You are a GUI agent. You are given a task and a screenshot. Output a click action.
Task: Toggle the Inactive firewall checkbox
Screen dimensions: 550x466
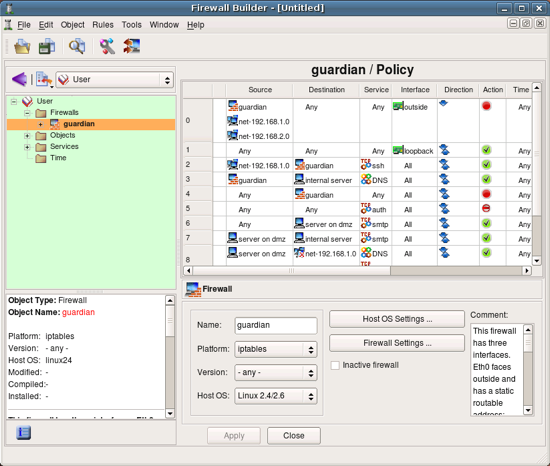(x=335, y=365)
